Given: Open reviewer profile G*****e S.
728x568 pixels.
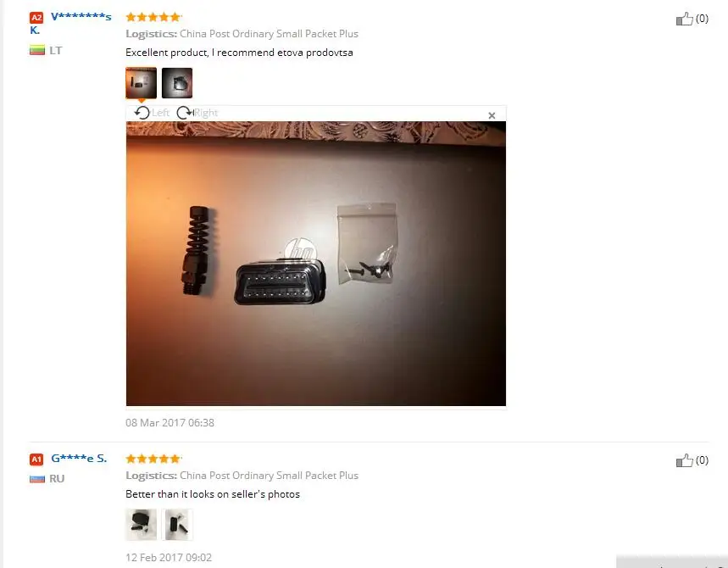Looking at the screenshot, I should pos(79,459).
